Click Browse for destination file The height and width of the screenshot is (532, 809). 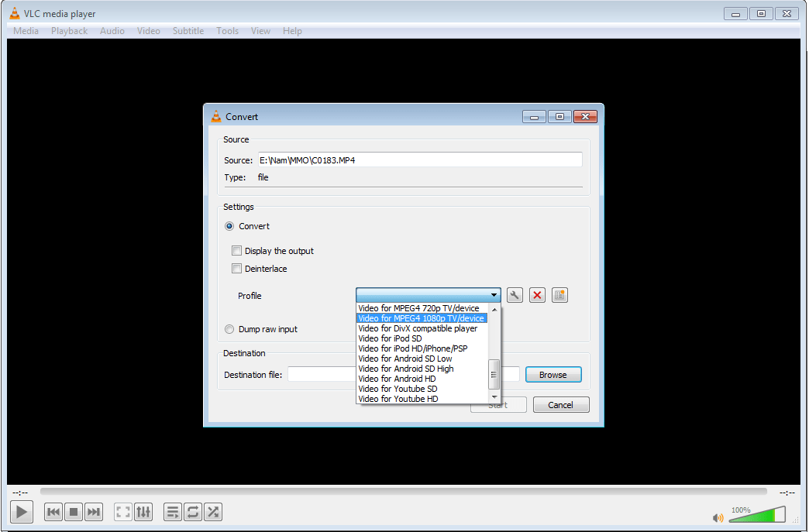point(553,375)
